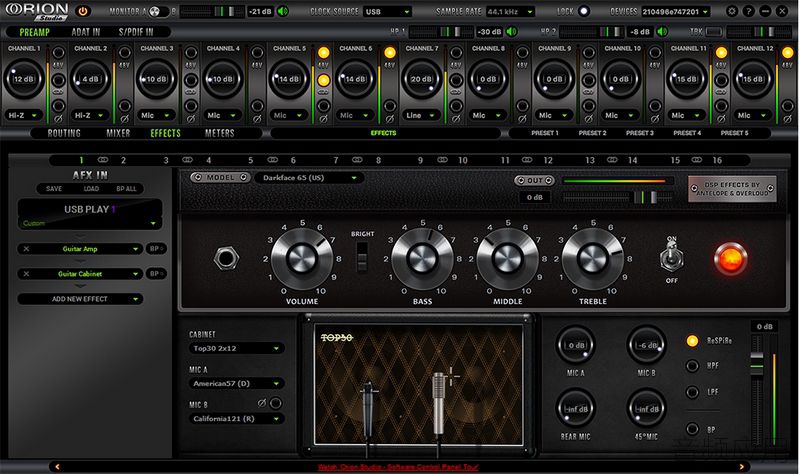The width and height of the screenshot is (800, 474).
Task: Open the Mic B California121 dropdown
Action: click(x=237, y=419)
